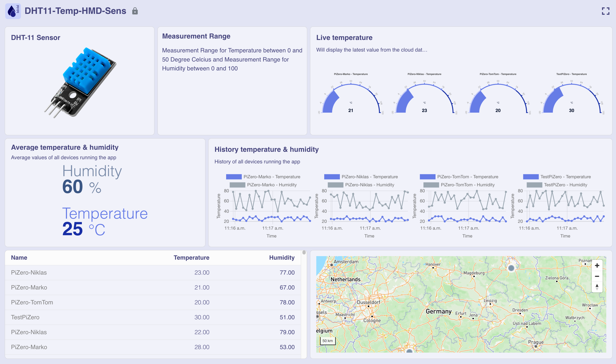Viewport: 616px width, 364px height.
Task: Enter fullscreen mode using corner icon
Action: tap(605, 11)
